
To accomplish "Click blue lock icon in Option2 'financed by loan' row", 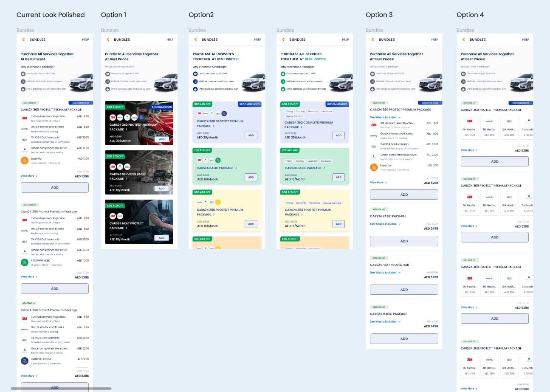I will pyautogui.click(x=195, y=89).
